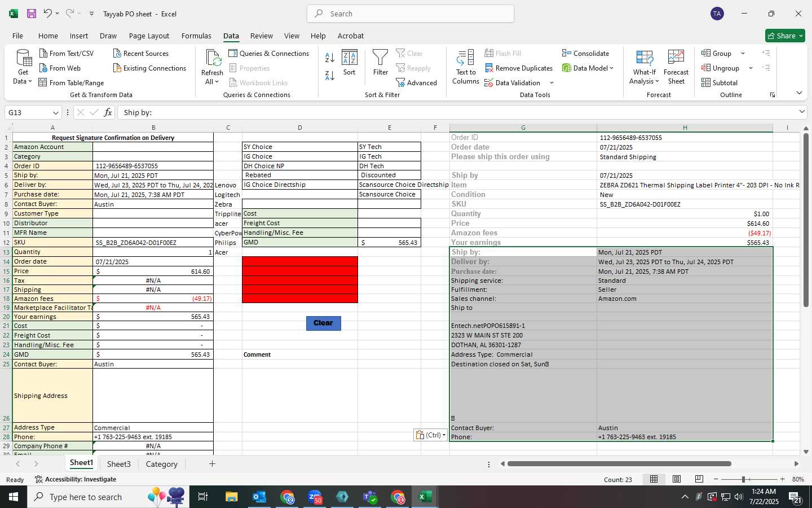Open Existing Connections
The image size is (812, 508).
tap(149, 68)
